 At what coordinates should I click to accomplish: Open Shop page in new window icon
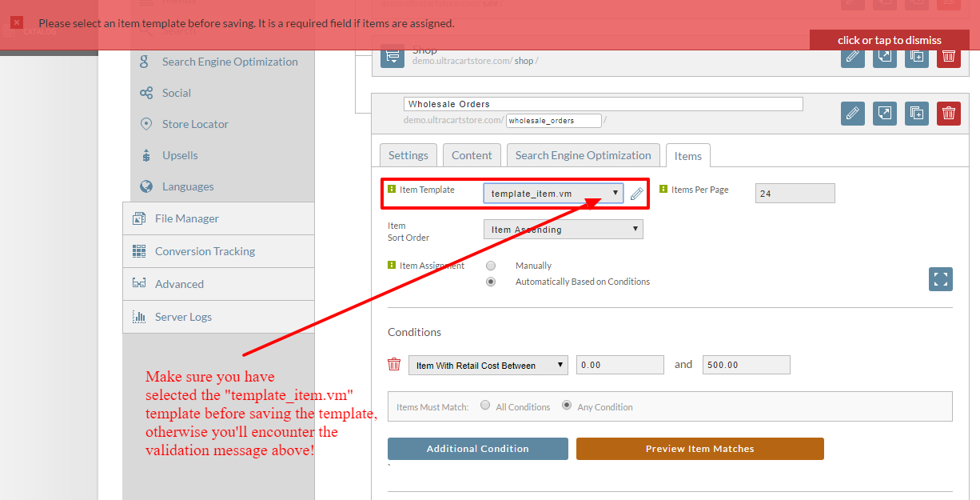click(x=885, y=56)
